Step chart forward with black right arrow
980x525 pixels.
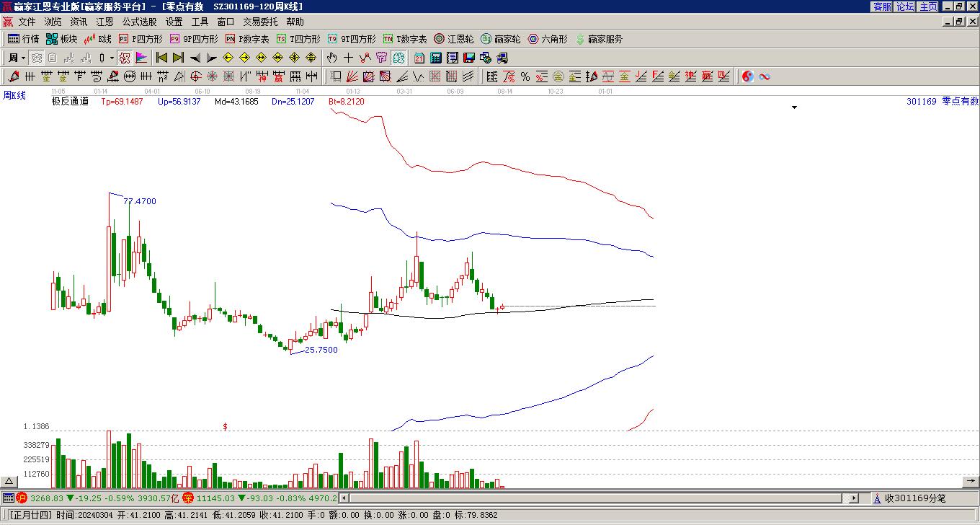[211, 58]
